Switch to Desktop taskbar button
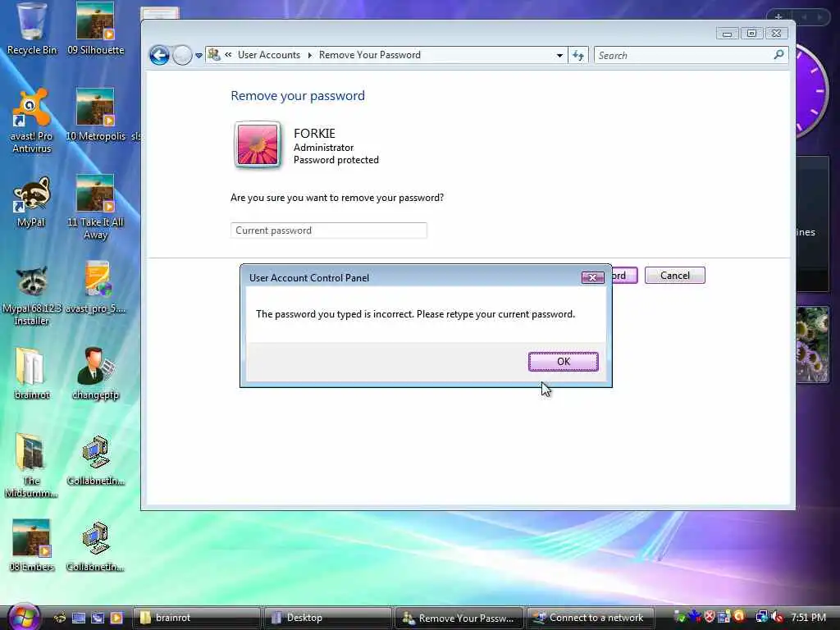Screen dimensions: 840x630 [328, 618]
